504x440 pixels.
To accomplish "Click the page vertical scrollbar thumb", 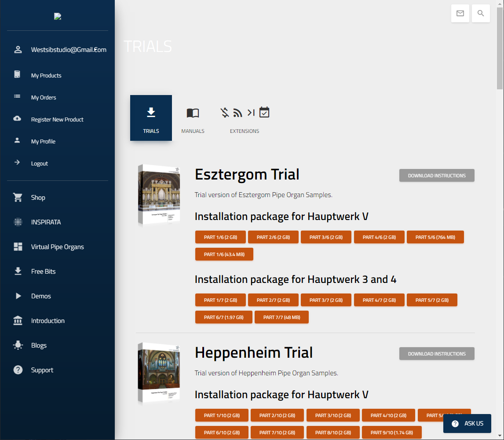I will pos(500,48).
